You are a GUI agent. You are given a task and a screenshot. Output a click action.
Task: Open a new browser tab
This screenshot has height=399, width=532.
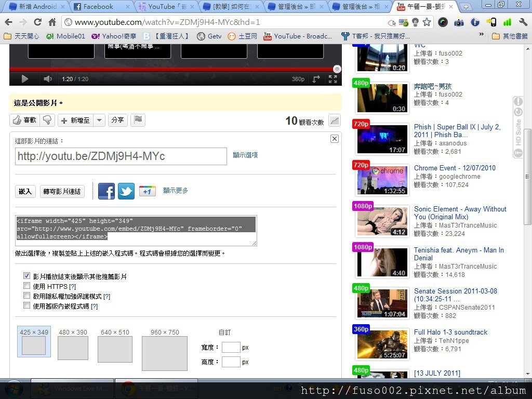[466, 7]
